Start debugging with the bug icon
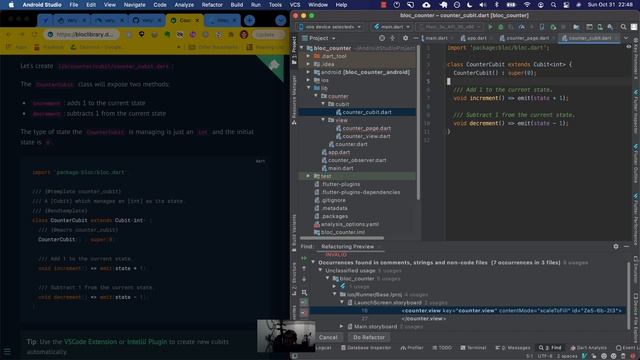The image size is (640, 360). coord(501,27)
